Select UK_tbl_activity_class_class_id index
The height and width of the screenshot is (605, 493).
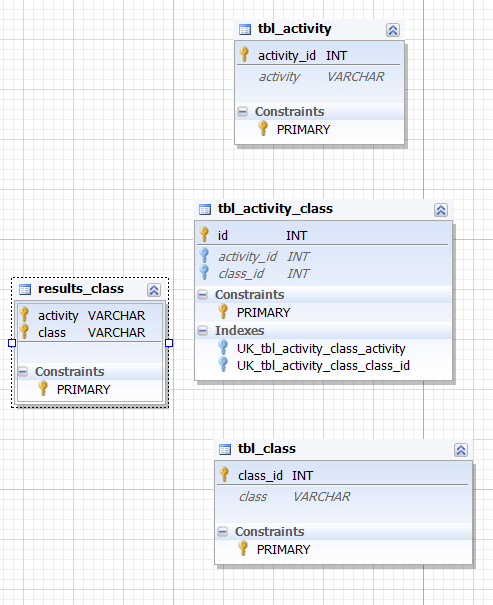(323, 365)
